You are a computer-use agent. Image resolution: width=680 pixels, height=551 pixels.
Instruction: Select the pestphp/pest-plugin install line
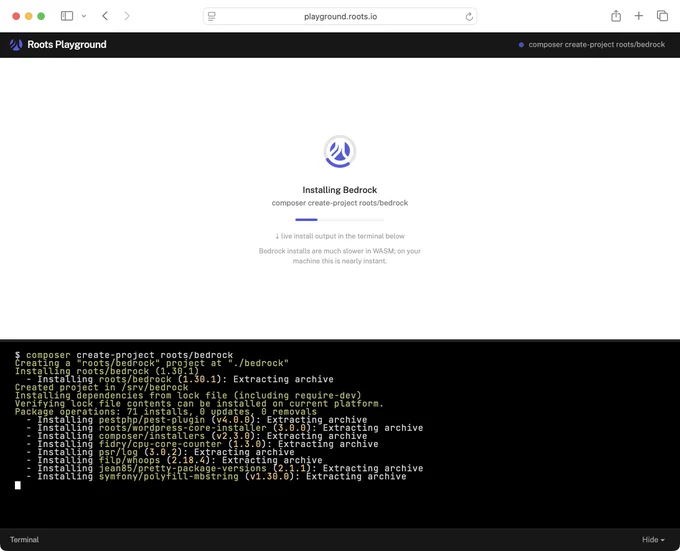coord(197,420)
